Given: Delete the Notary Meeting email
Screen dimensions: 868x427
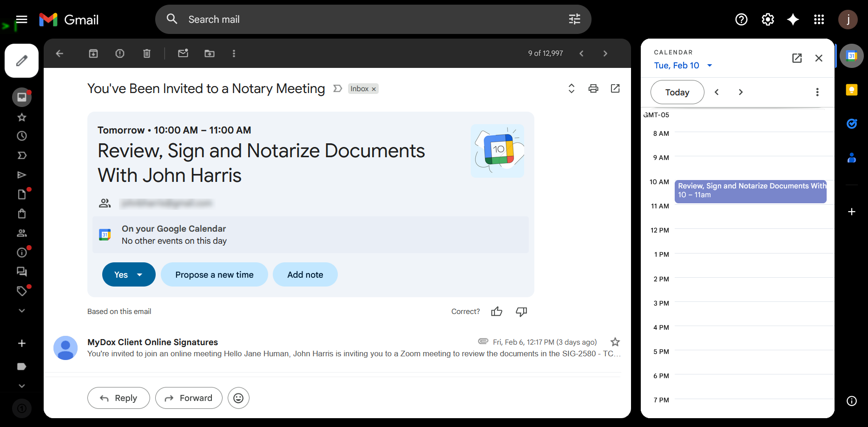Looking at the screenshot, I should 147,53.
